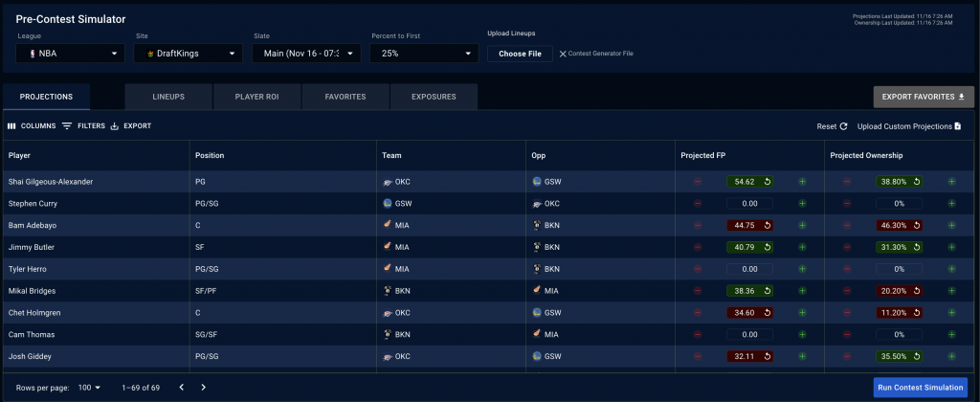Decrease Mikal Bridges projected FP
This screenshot has width=980, height=402.
[698, 291]
